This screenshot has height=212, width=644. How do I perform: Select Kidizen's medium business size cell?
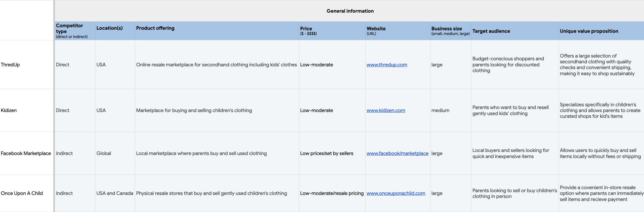[451, 110]
